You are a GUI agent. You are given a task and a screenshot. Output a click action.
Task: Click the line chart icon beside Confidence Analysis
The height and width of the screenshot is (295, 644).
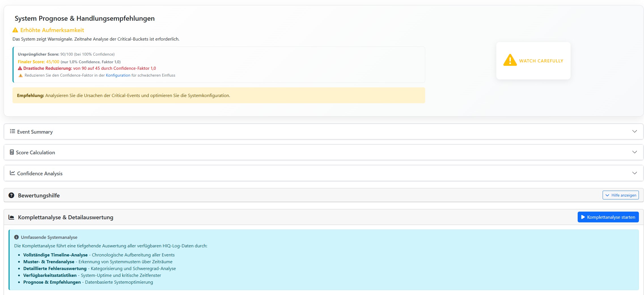[12, 173]
